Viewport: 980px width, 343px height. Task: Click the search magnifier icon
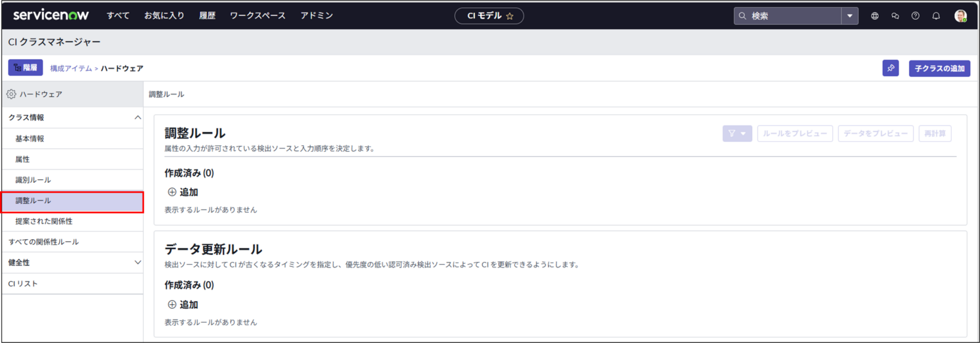point(742,16)
